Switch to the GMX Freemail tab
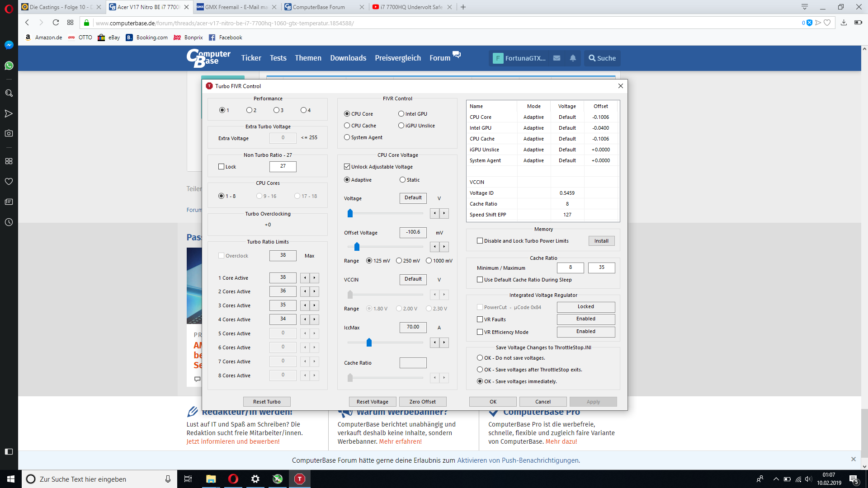 pos(235,7)
